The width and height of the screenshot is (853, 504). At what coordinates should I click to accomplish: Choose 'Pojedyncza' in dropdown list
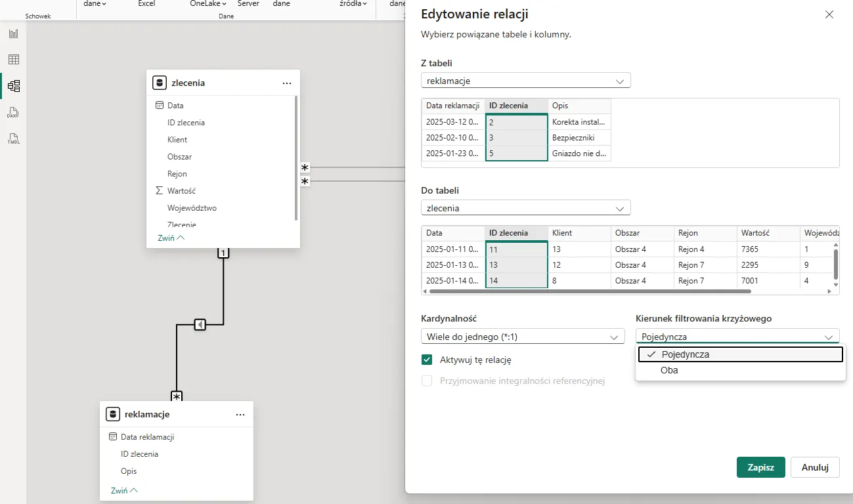[x=685, y=354]
